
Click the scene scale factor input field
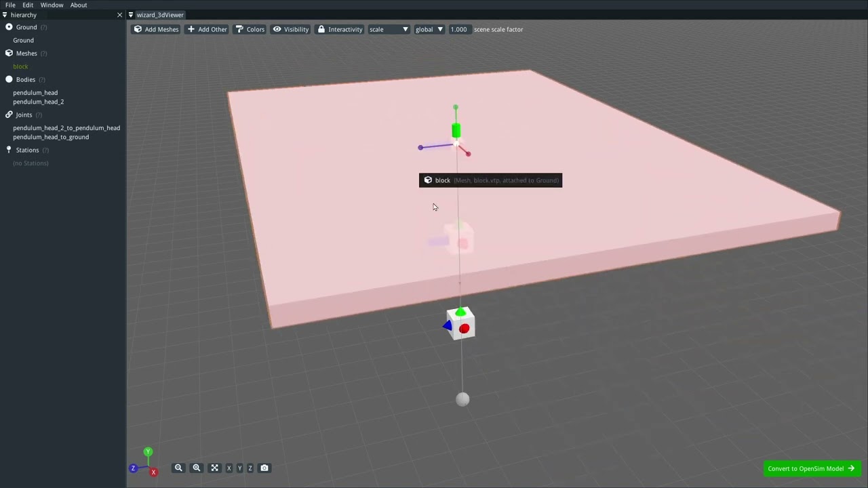tap(459, 29)
